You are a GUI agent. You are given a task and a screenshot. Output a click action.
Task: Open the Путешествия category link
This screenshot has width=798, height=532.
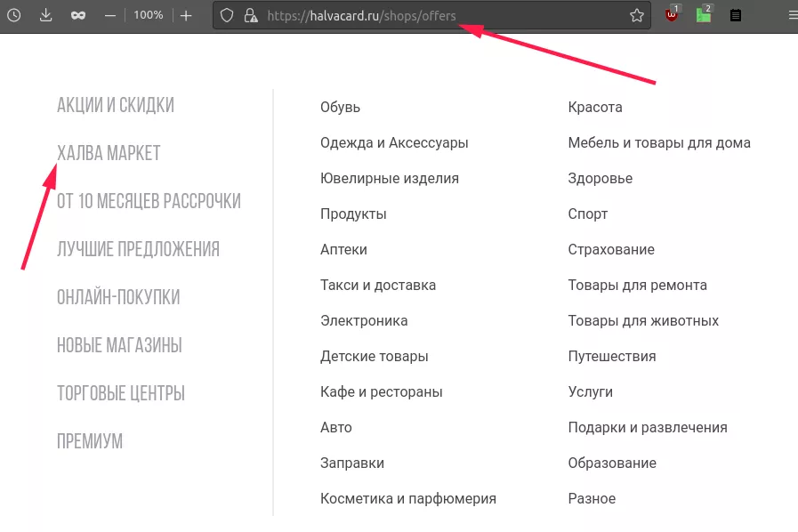612,356
